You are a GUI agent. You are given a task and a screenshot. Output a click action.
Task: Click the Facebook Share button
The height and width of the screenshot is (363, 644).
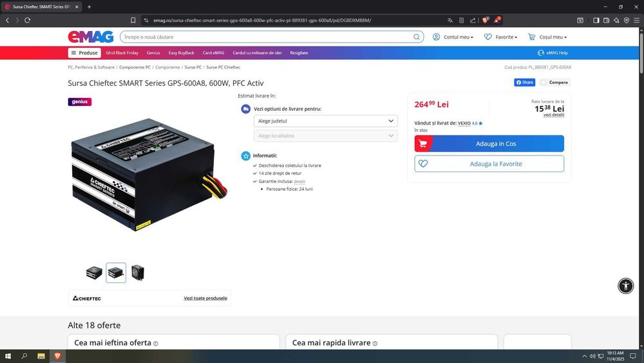524,83
